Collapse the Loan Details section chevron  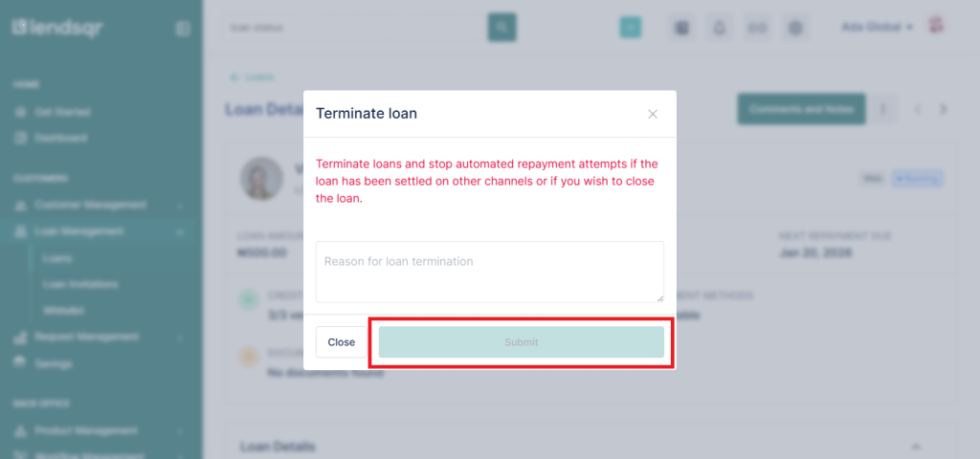click(916, 447)
